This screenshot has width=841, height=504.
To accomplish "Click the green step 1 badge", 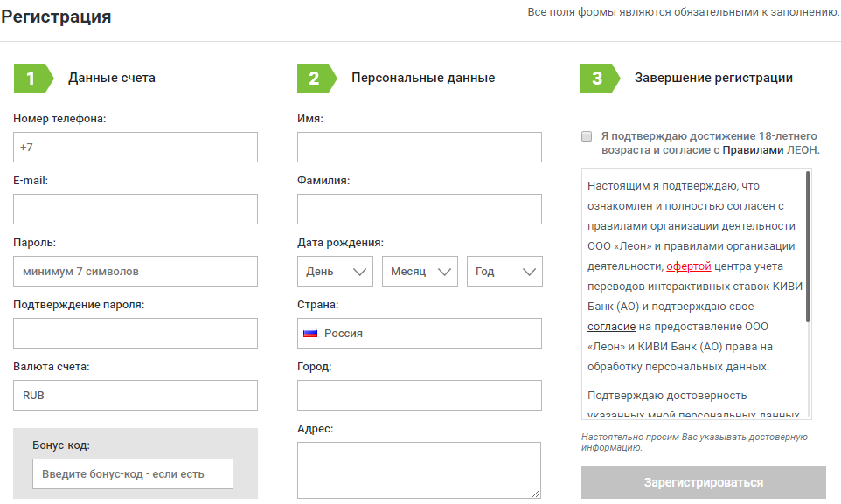I will click(x=31, y=78).
